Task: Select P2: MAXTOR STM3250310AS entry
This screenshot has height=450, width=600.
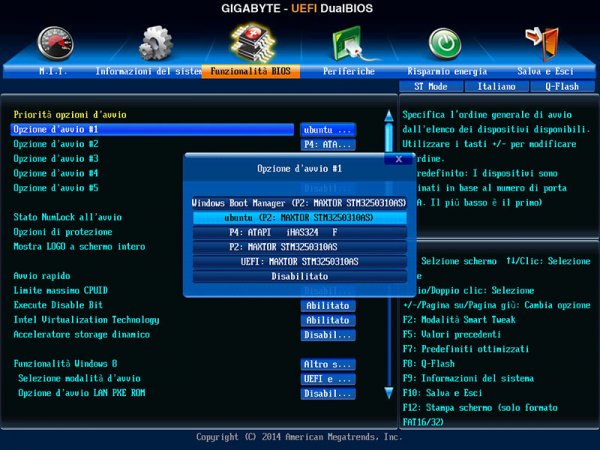Action: (299, 247)
